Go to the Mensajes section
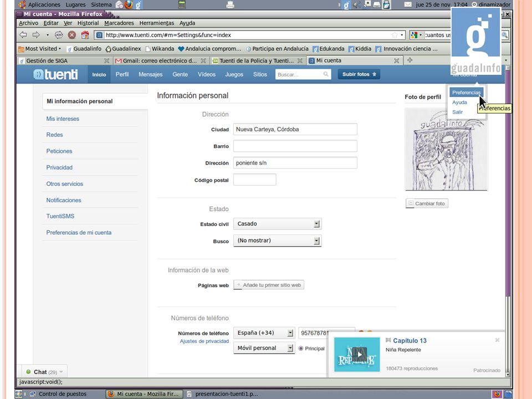 150,74
